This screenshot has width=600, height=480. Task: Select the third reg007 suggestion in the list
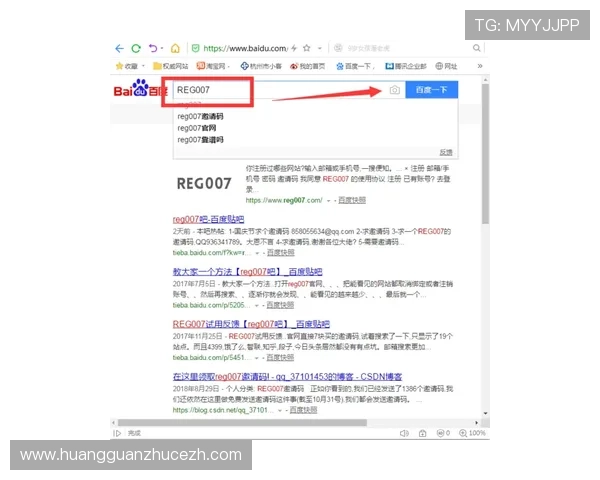tap(200, 140)
